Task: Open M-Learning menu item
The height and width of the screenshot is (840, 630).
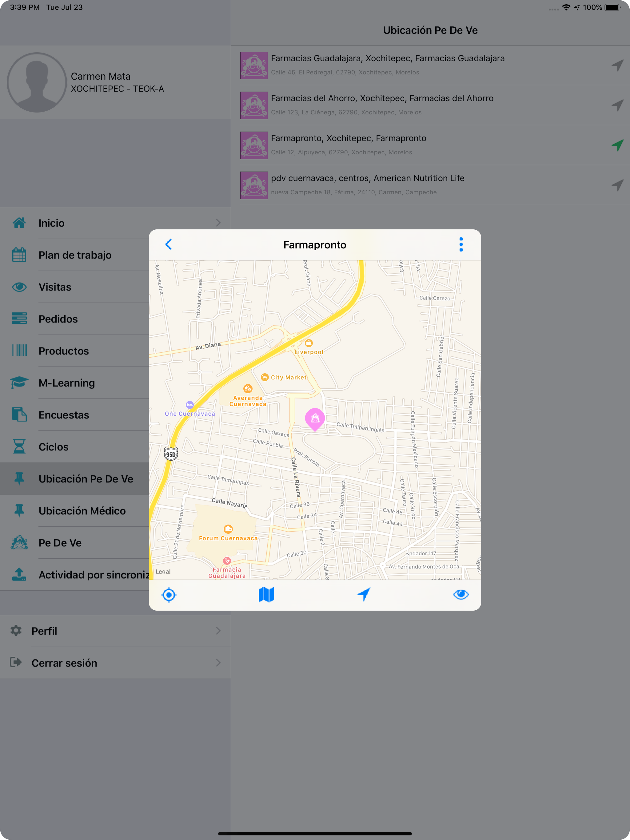Action: coord(74,383)
